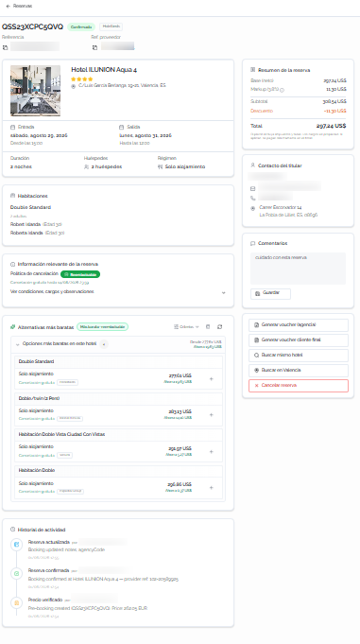The height and width of the screenshot is (644, 360).
Task: Click the Salida calendar icon
Action: (122, 128)
